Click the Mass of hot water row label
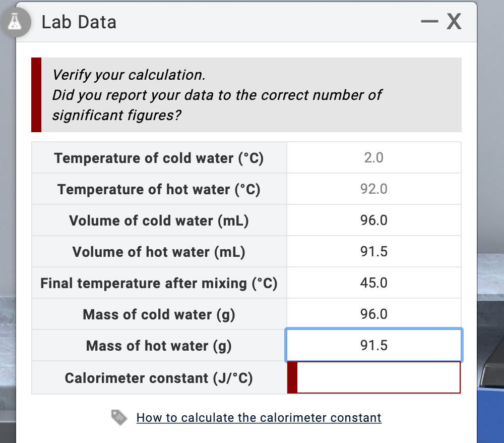 coord(159,345)
